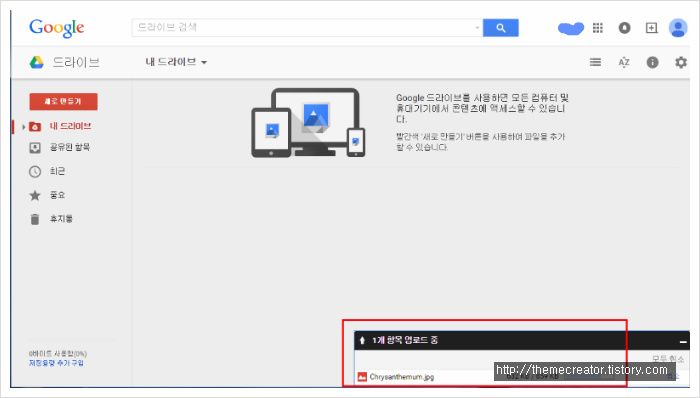The width and height of the screenshot is (700, 398).
Task: Click the blue search magnifier button
Action: point(500,28)
